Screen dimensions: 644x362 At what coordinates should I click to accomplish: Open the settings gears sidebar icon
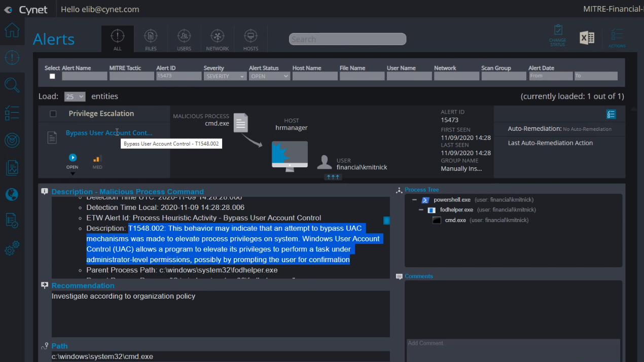12,248
